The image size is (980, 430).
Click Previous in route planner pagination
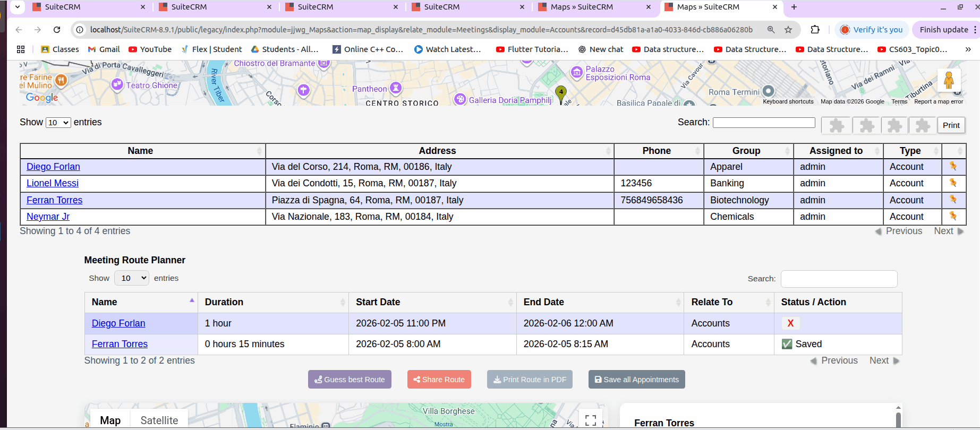834,360
